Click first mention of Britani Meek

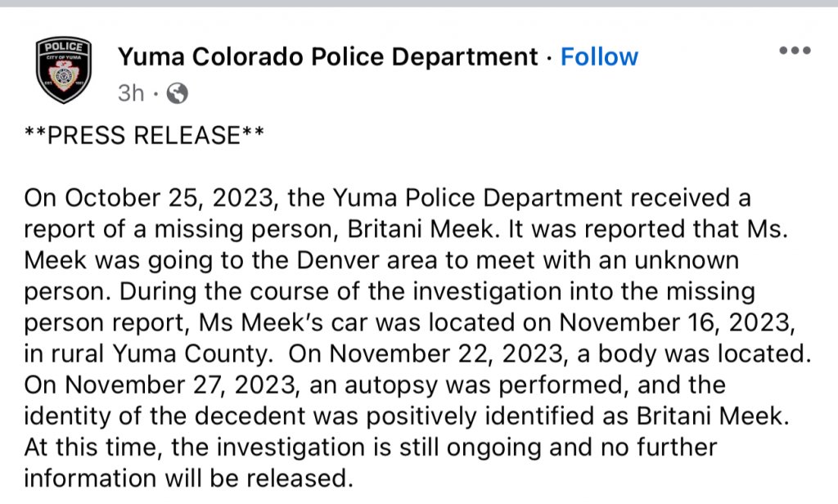tap(421, 229)
